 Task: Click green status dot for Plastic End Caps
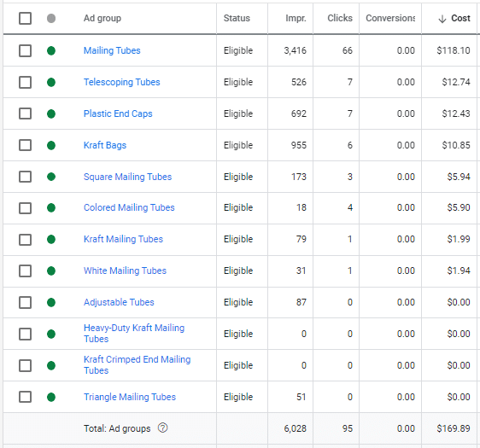(x=51, y=113)
